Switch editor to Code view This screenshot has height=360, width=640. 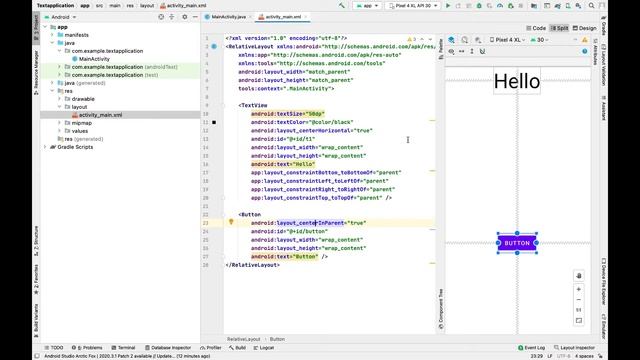pos(536,28)
